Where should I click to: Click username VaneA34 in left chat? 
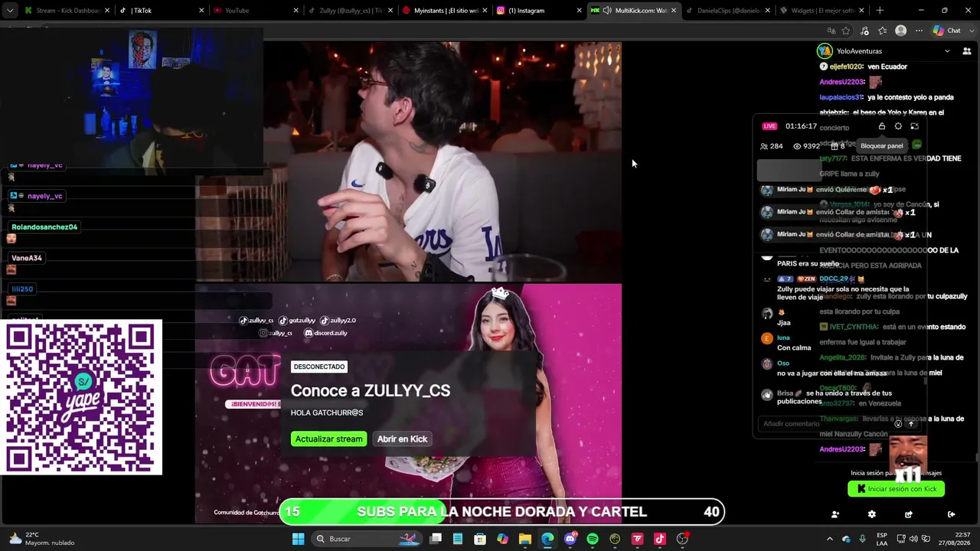(x=27, y=258)
